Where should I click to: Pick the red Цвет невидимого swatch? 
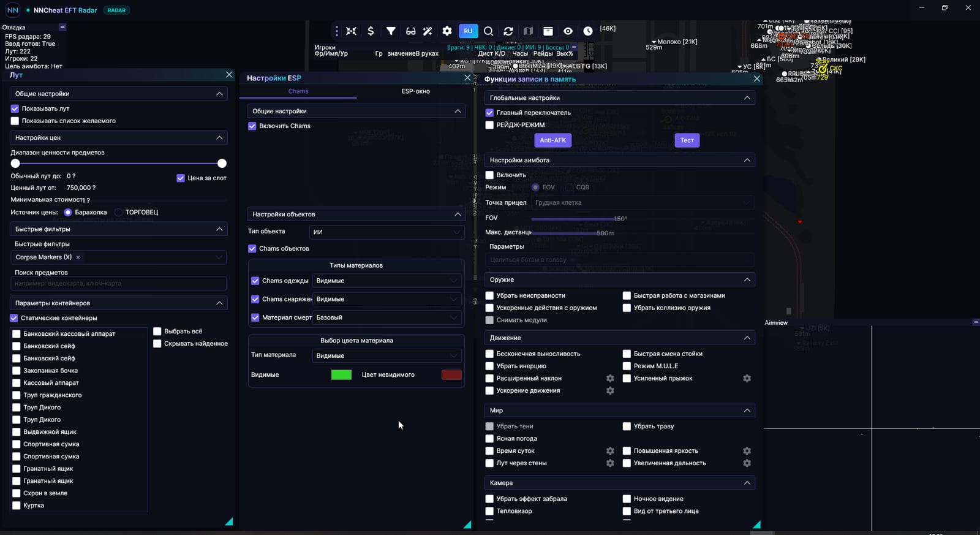(x=451, y=375)
